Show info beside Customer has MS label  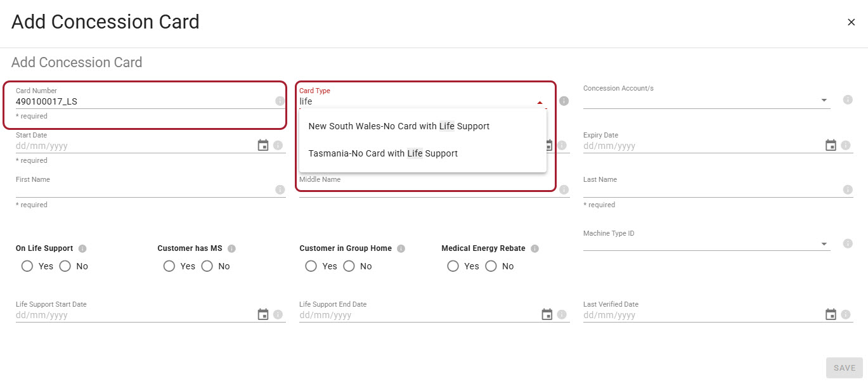coord(231,248)
